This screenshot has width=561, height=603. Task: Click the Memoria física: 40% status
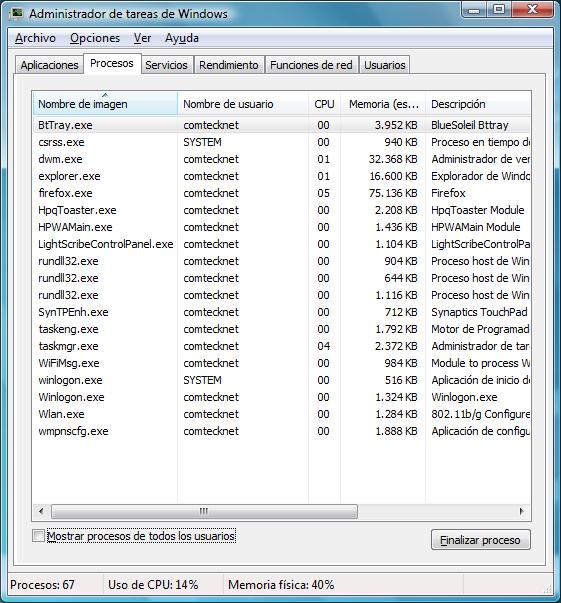click(x=281, y=585)
